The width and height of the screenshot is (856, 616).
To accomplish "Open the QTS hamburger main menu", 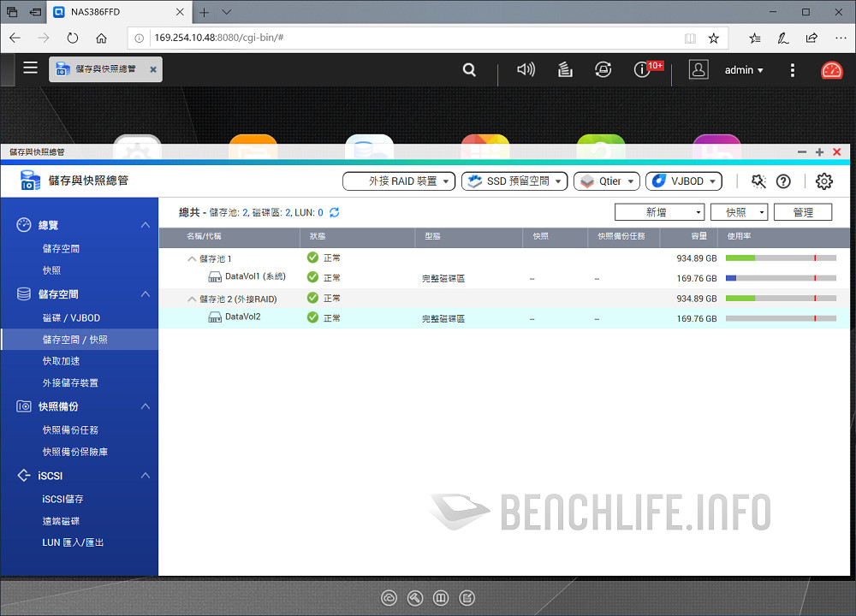I will 31,68.
